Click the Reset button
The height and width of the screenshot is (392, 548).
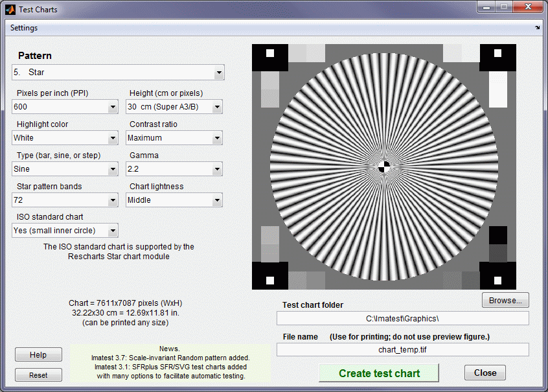tap(38, 375)
